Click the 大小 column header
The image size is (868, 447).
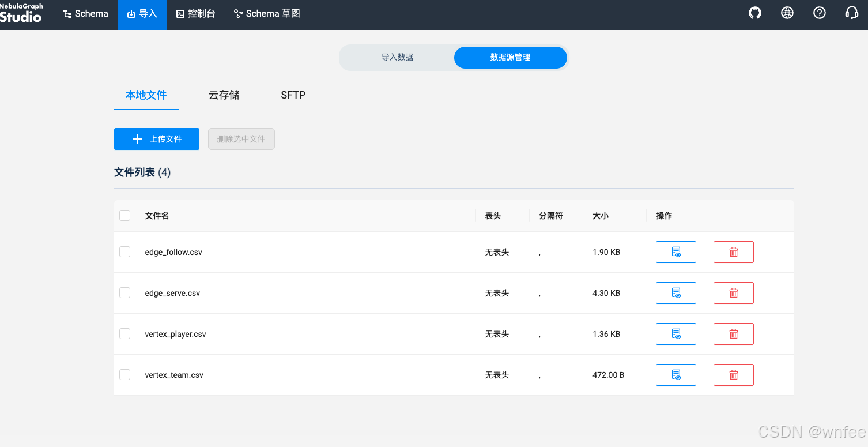coord(601,216)
